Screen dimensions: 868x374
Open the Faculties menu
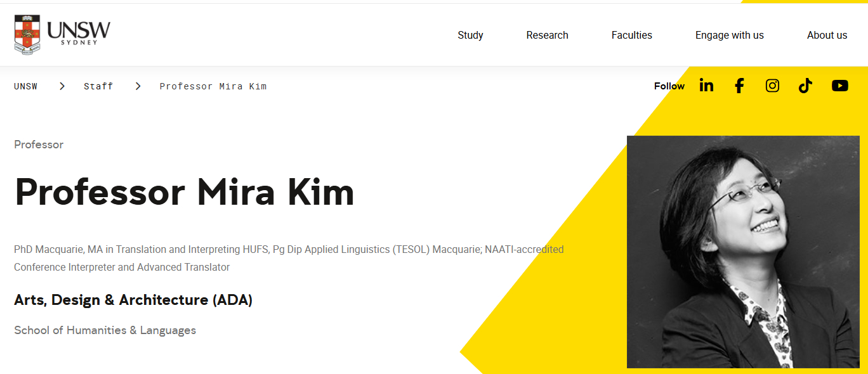coord(631,35)
